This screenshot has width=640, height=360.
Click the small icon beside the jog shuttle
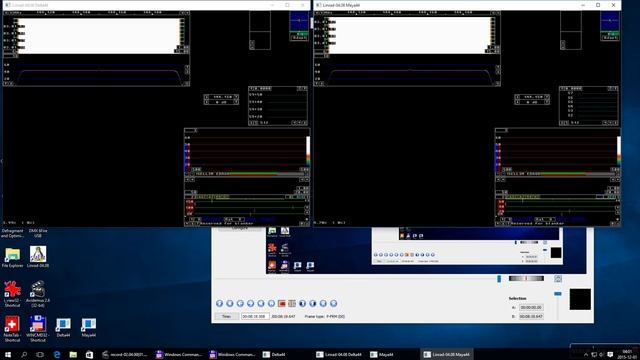coord(558,278)
